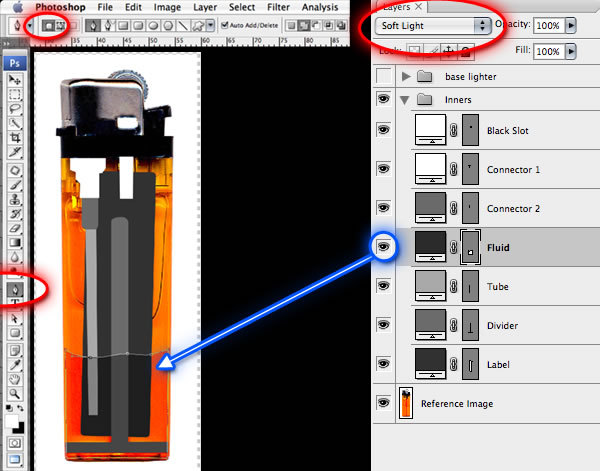Open the Layer menu
This screenshot has width=600, height=471.
pyautogui.click(x=204, y=7)
